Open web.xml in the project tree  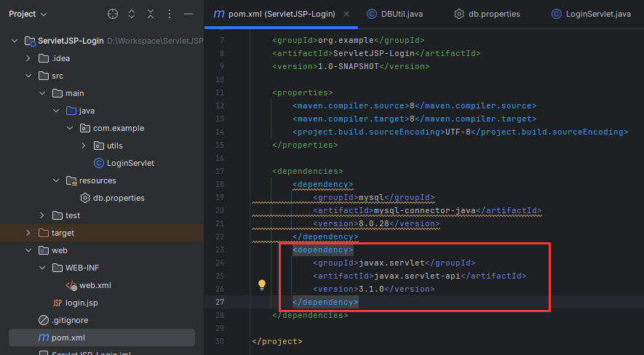pyautogui.click(x=95, y=285)
